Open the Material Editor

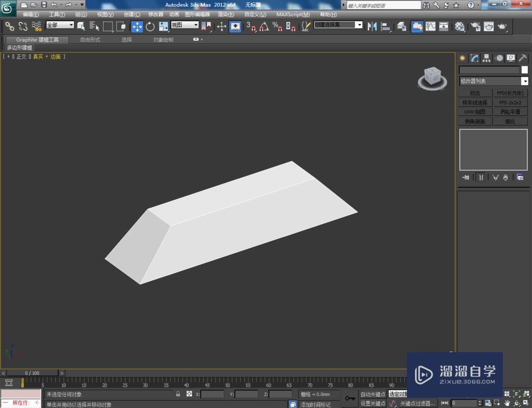[x=460, y=27]
